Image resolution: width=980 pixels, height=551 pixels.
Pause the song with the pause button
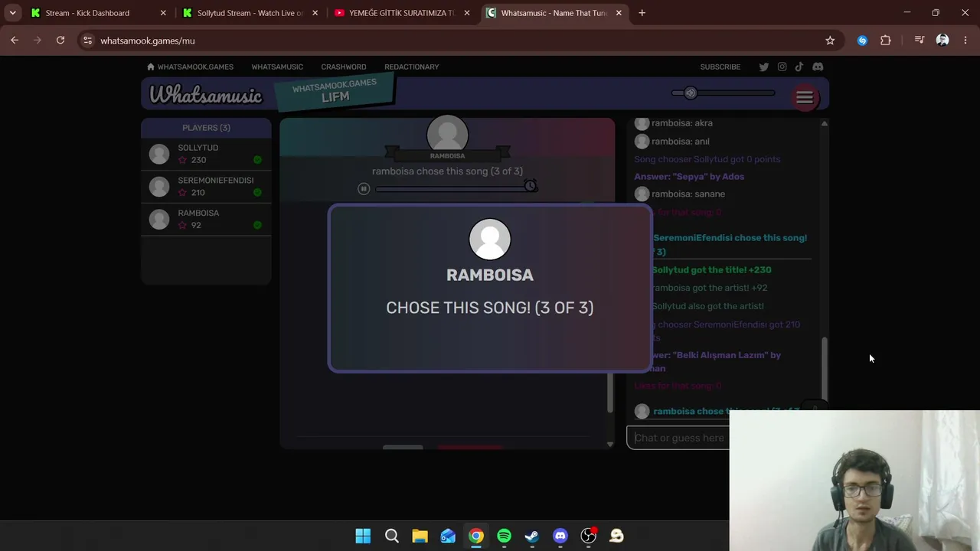click(x=364, y=188)
